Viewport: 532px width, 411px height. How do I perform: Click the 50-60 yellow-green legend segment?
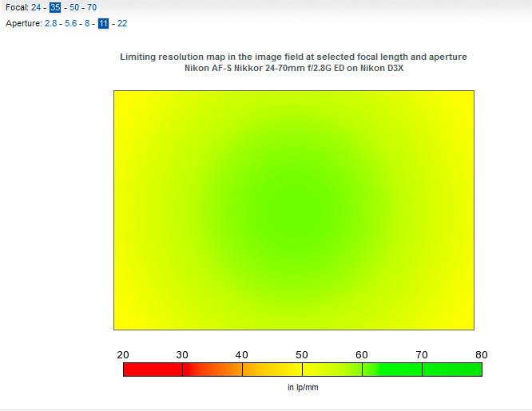[x=332, y=370]
